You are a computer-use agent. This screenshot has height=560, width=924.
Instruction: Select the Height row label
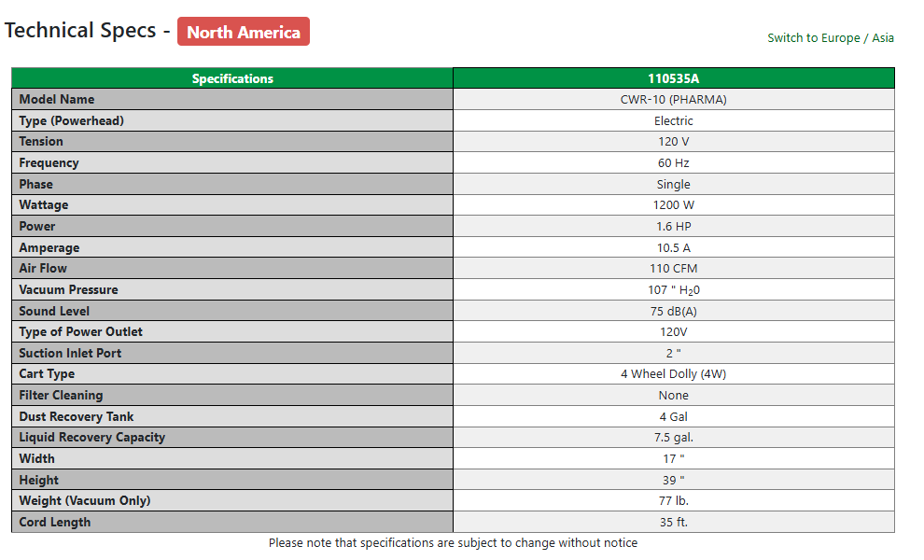[39, 480]
